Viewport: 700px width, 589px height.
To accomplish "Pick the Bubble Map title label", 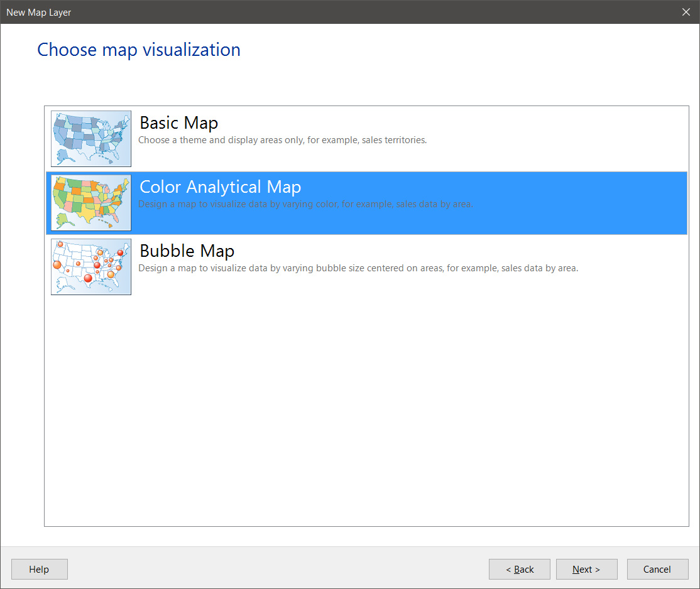I will (x=187, y=251).
